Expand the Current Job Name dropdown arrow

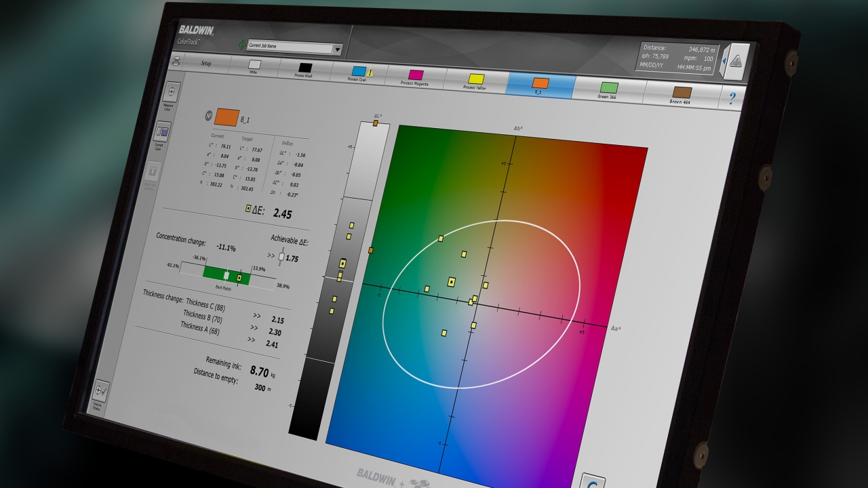(338, 49)
